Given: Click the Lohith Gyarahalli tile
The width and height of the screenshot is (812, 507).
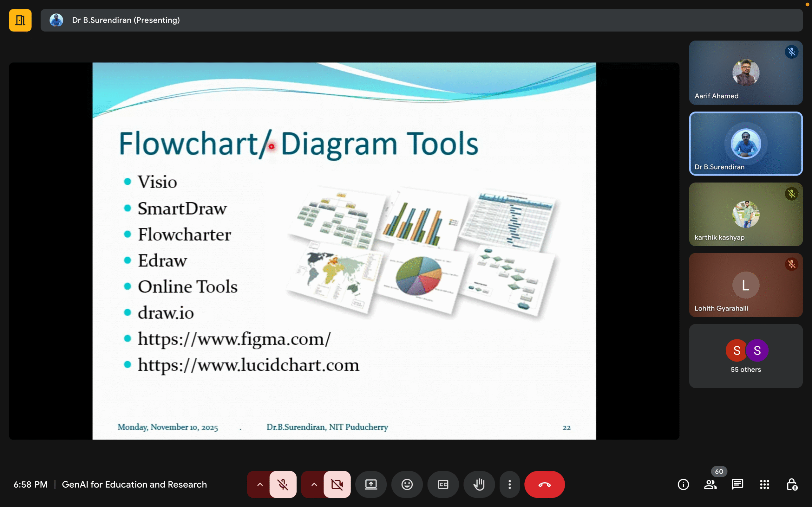Looking at the screenshot, I should [x=746, y=285].
